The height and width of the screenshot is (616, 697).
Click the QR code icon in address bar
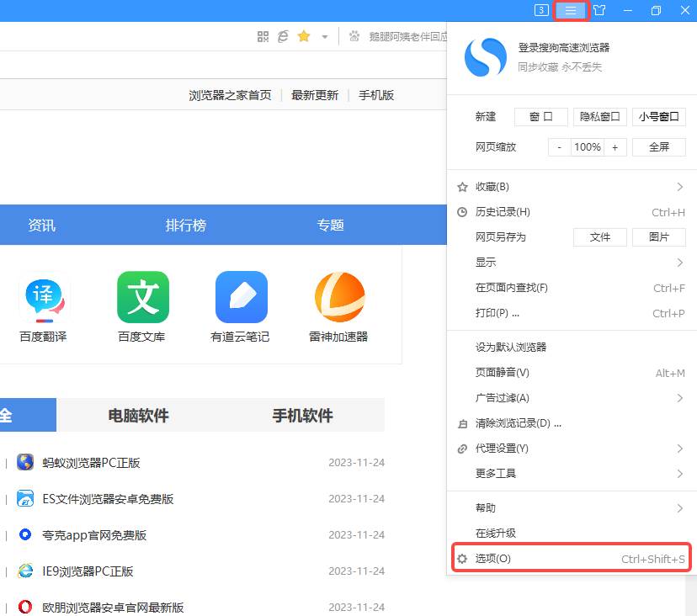(x=263, y=36)
